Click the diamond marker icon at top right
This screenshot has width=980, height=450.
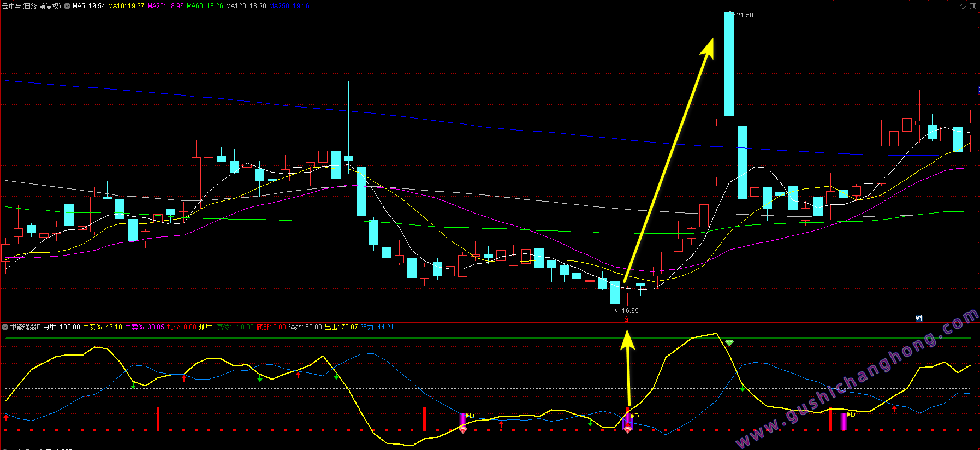(x=963, y=6)
